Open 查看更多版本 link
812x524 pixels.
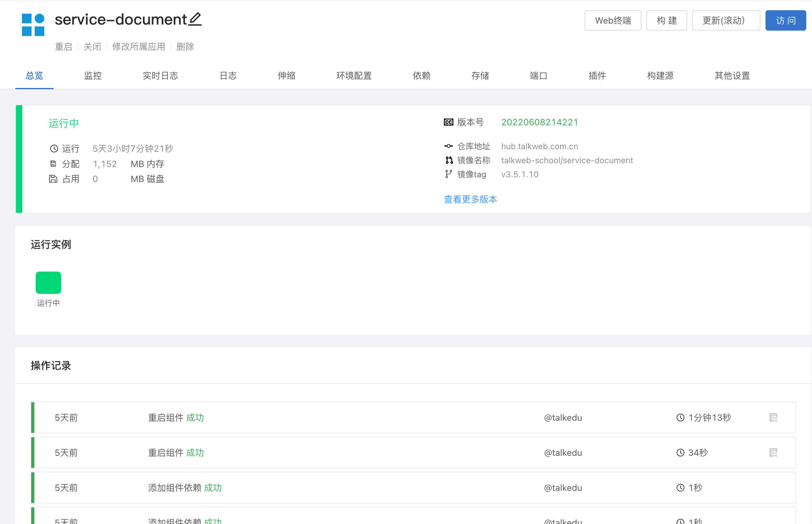[x=470, y=199]
